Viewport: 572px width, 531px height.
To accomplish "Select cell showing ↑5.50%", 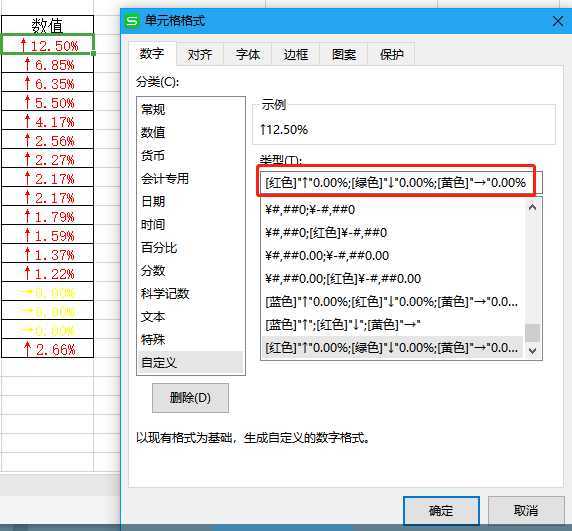I will (47, 101).
